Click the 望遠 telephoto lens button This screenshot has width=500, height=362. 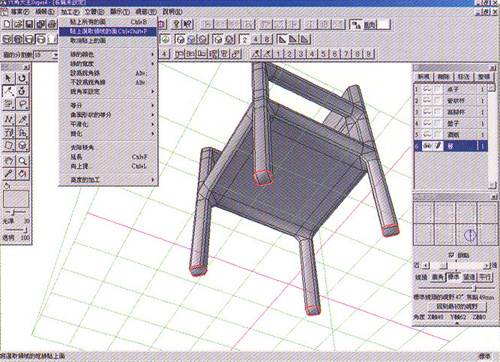click(x=469, y=277)
